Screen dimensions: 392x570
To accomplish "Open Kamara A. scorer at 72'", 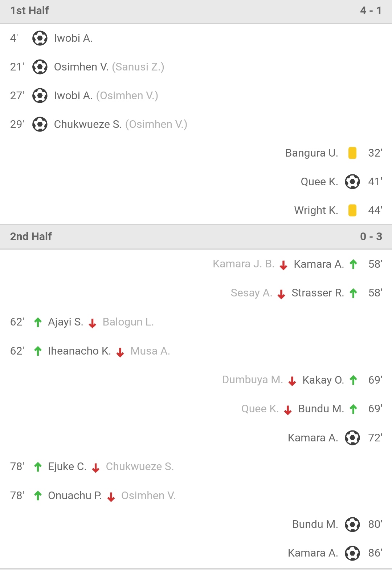I will pos(313,438).
